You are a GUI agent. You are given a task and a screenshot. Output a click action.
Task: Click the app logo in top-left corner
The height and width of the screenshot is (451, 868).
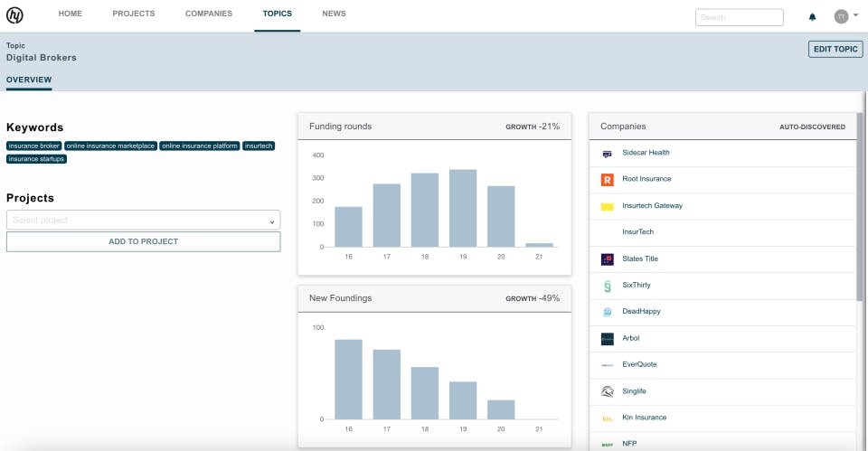(x=14, y=15)
